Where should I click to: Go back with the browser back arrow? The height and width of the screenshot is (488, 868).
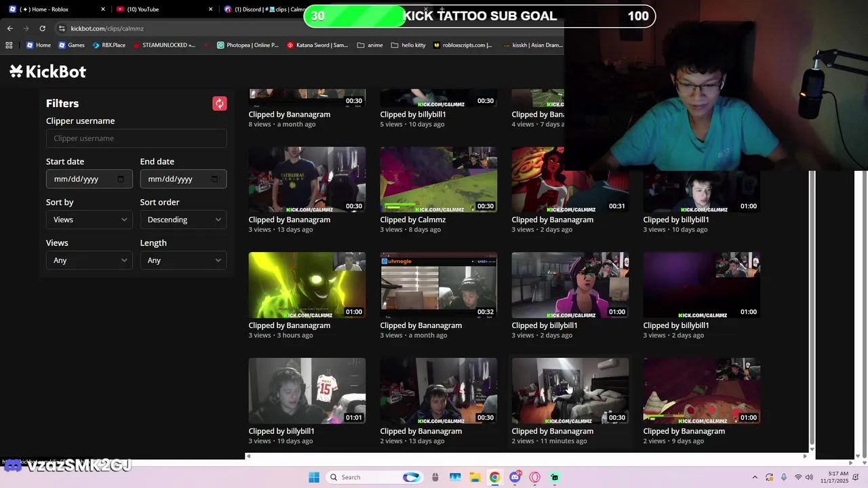point(9,28)
